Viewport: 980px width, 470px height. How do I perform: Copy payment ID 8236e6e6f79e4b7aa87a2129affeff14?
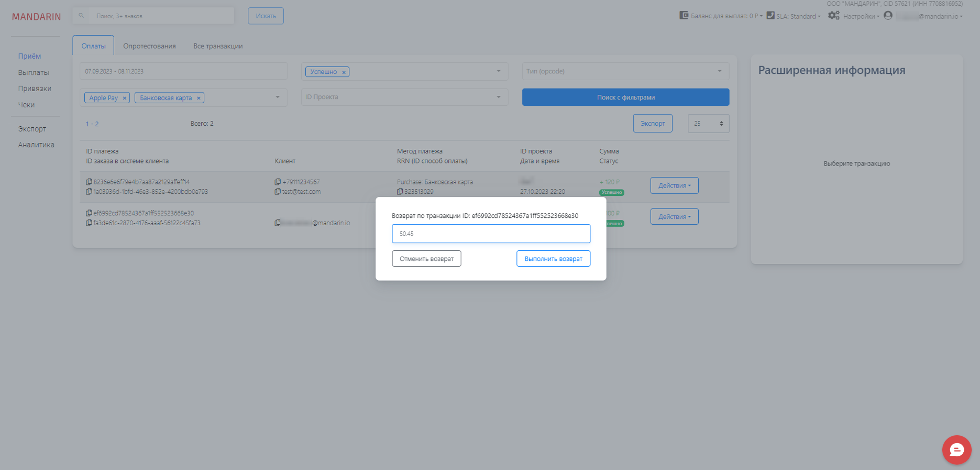pos(89,182)
